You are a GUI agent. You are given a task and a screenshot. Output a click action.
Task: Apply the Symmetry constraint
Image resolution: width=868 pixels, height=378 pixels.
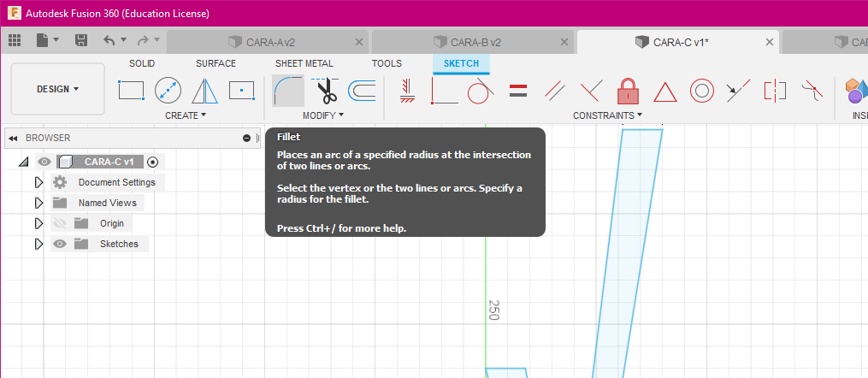(x=775, y=90)
